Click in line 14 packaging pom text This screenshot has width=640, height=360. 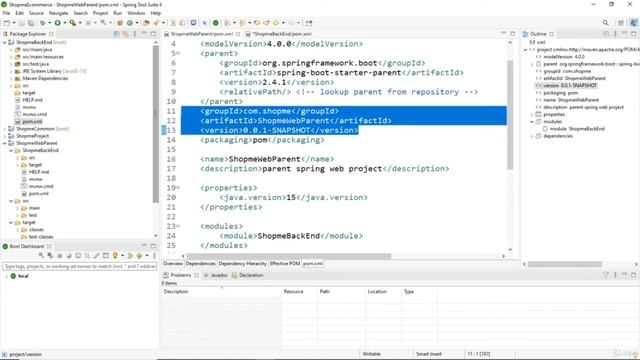tap(262, 140)
